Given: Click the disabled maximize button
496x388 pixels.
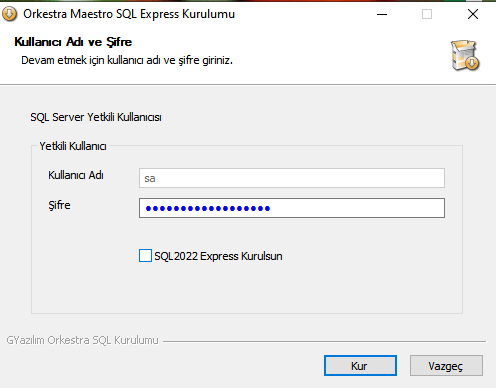Looking at the screenshot, I should 427,14.
